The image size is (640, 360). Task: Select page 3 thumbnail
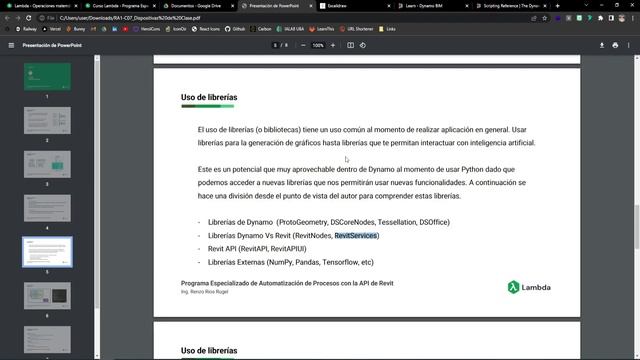pyautogui.click(x=47, y=164)
